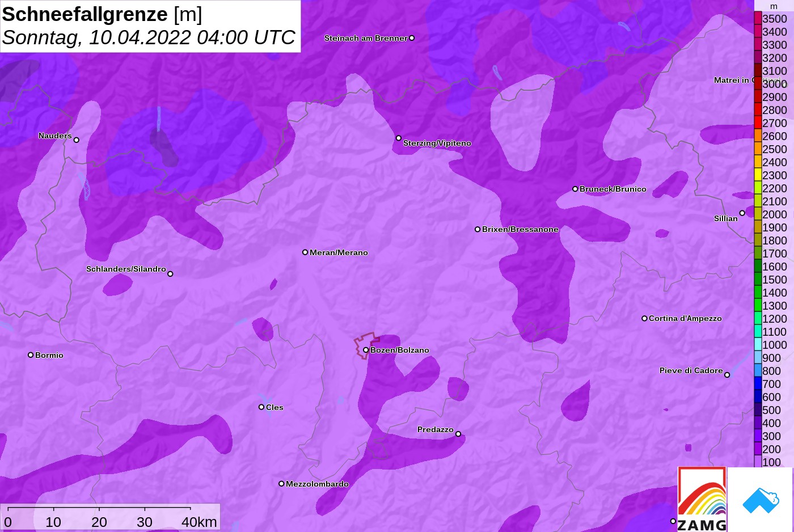Select the Brixen/Bressanone location marker
The image size is (794, 532).
pos(478,229)
